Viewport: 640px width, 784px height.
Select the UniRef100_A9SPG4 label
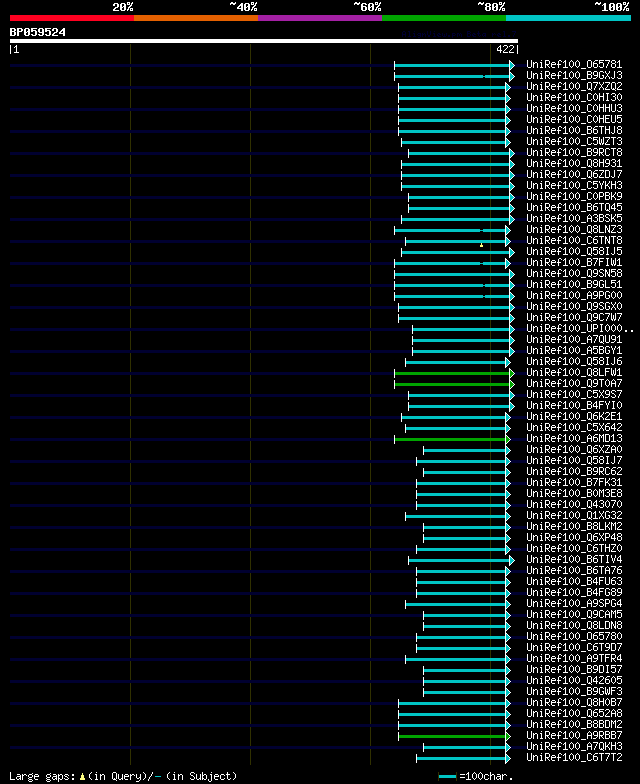click(x=574, y=604)
